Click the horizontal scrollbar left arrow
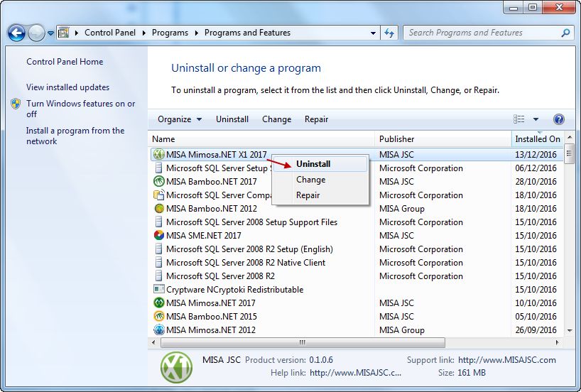581x392 pixels. point(153,343)
